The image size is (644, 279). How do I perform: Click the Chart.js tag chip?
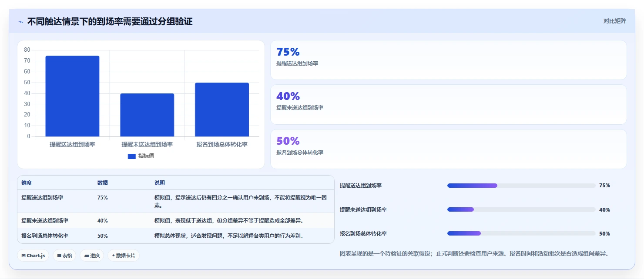33,256
